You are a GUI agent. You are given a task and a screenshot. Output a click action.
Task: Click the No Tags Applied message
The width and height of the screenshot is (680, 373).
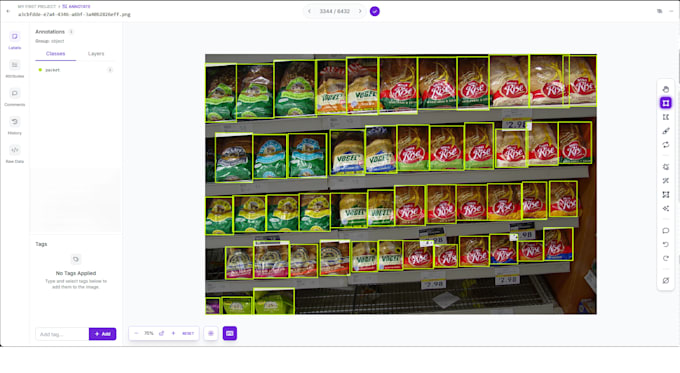coord(76,273)
